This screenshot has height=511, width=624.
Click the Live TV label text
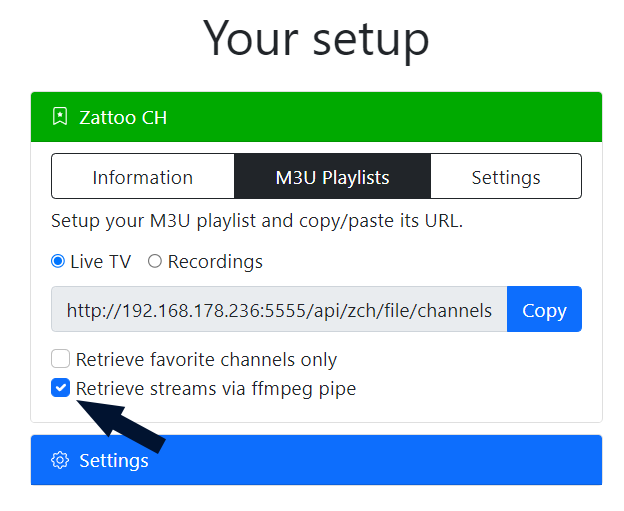tap(101, 262)
